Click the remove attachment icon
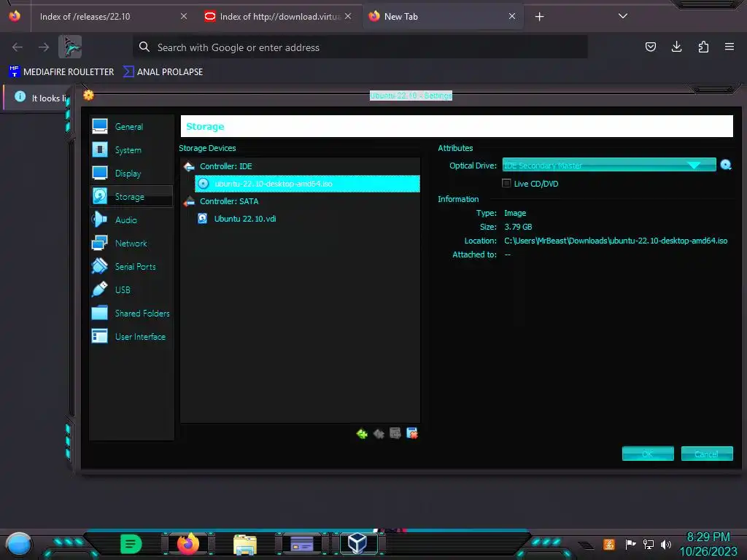The width and height of the screenshot is (747, 560). coord(412,433)
